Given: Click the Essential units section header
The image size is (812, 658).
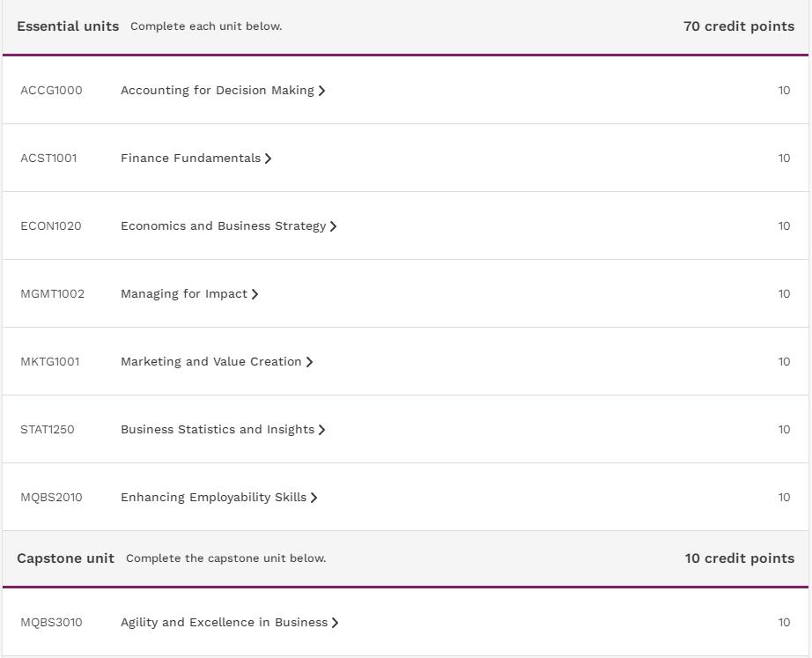Looking at the screenshot, I should 68,26.
